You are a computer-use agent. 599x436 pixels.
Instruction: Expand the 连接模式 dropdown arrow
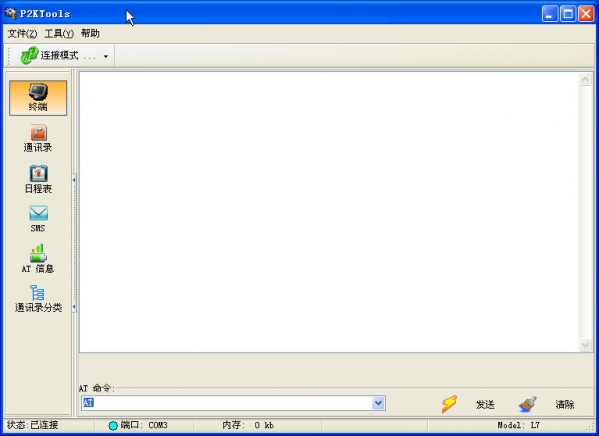[106, 56]
